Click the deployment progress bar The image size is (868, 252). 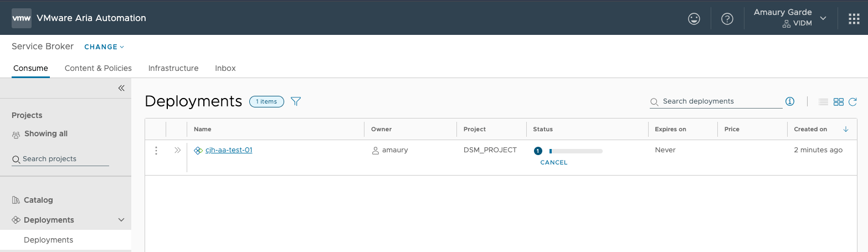coord(576,151)
